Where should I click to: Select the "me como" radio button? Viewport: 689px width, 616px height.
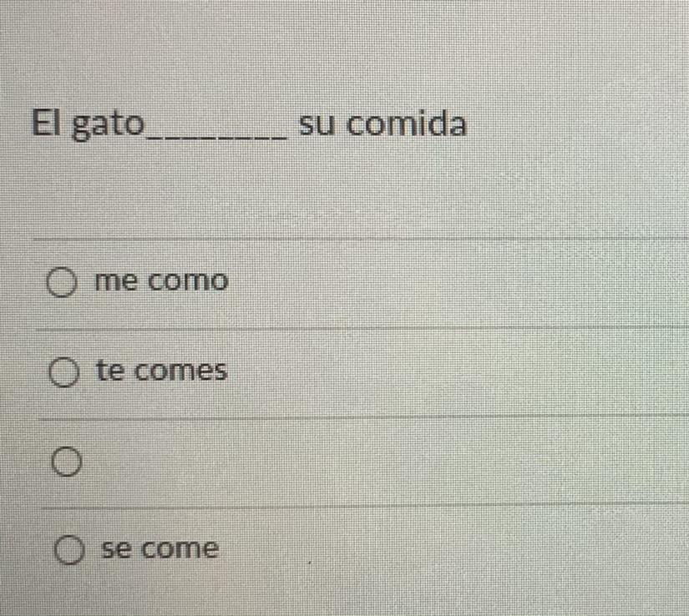click(x=62, y=282)
